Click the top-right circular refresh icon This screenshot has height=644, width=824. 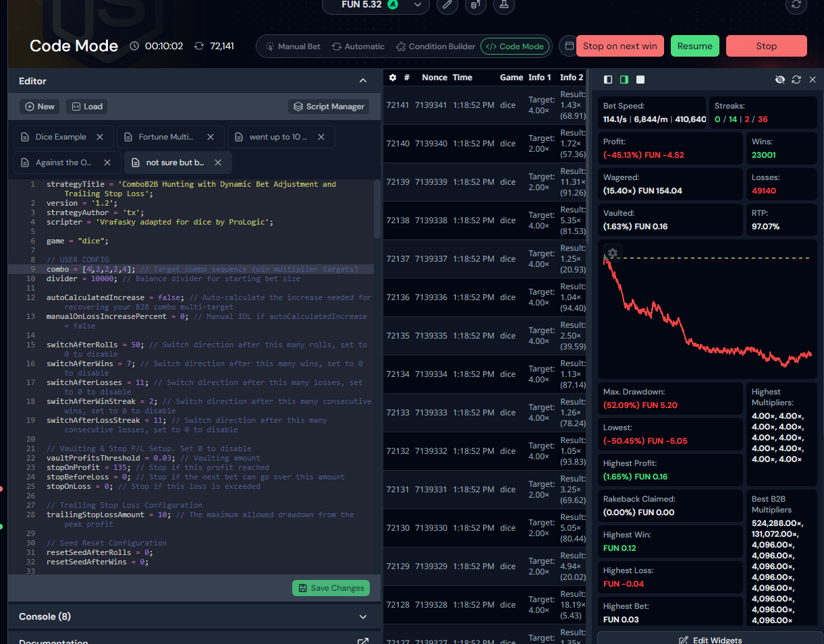[796, 5]
